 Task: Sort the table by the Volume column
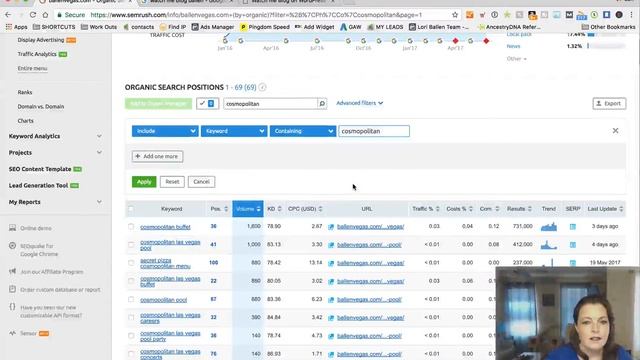[248, 209]
